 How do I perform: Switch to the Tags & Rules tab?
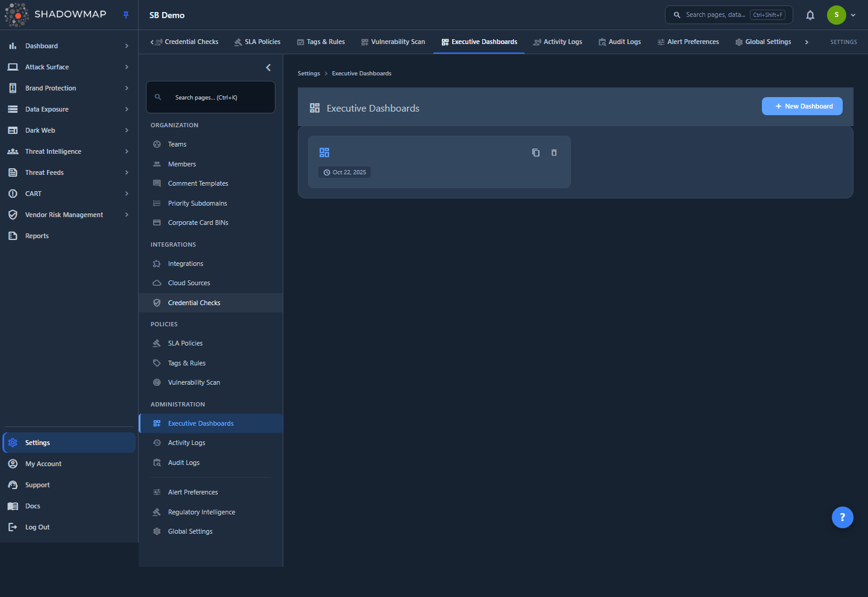(x=321, y=42)
